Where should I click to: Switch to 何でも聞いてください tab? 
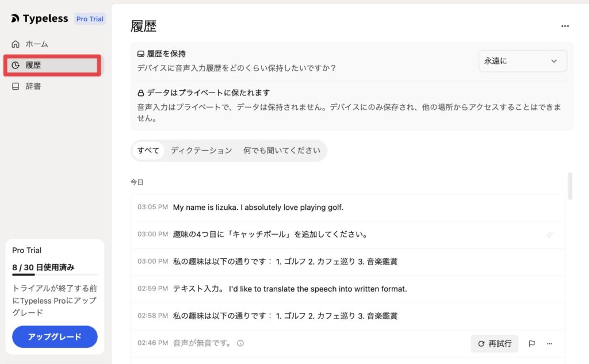click(281, 151)
